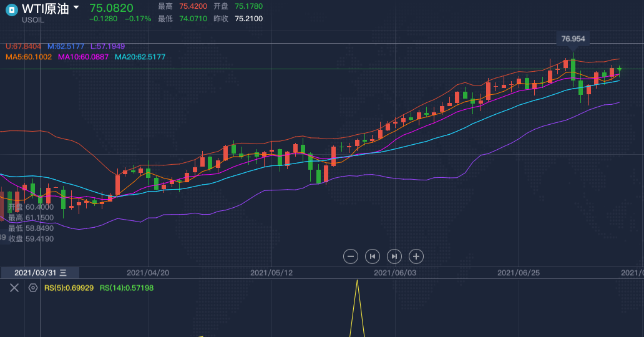Zoom out the chart with minus button
The width and height of the screenshot is (644, 337).
pyautogui.click(x=351, y=256)
